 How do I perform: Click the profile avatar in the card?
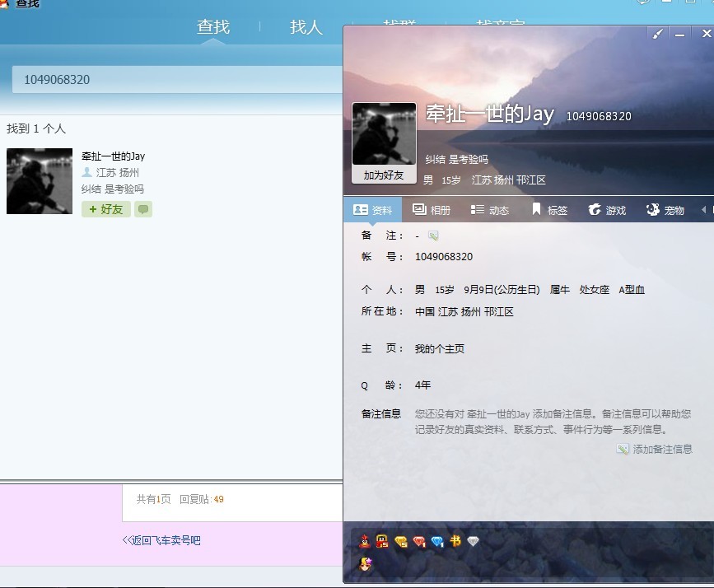coord(384,134)
